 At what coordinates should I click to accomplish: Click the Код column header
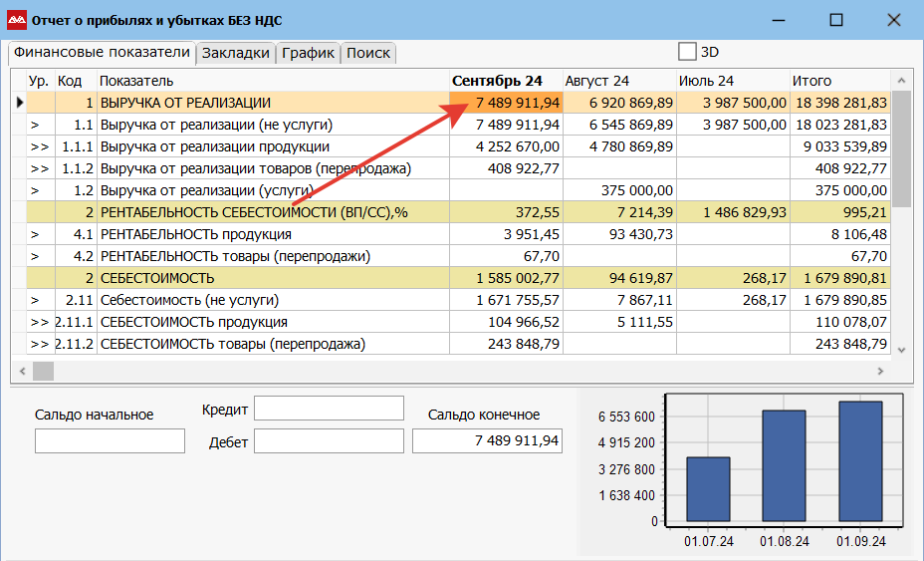[76, 81]
